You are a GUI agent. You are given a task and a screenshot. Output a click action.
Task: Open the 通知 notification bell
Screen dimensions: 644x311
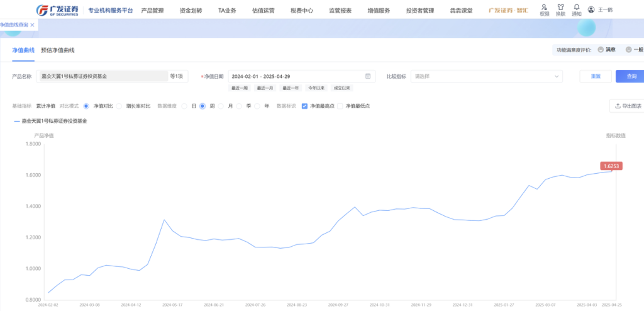pos(576,7)
